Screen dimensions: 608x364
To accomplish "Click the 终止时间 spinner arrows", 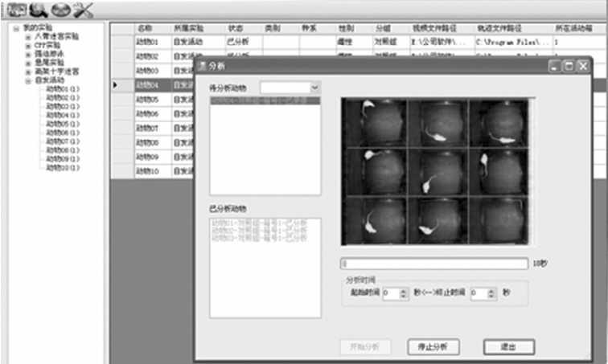I will (491, 293).
